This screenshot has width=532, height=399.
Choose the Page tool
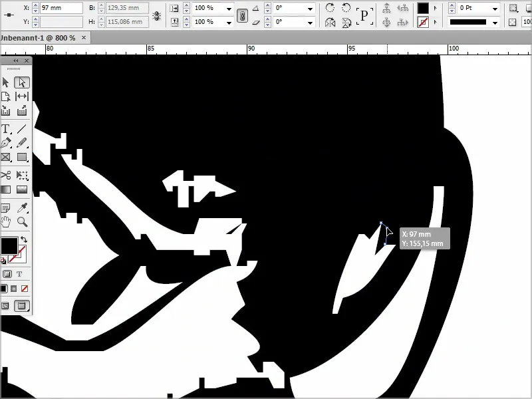(x=6, y=96)
